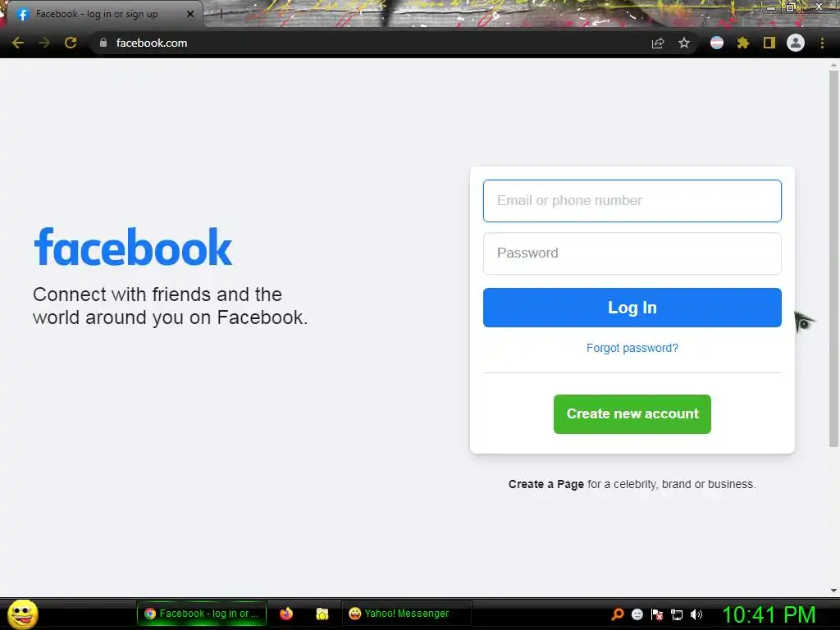View site info via the lock icon
Screen dimensions: 840x630
pyautogui.click(x=103, y=43)
